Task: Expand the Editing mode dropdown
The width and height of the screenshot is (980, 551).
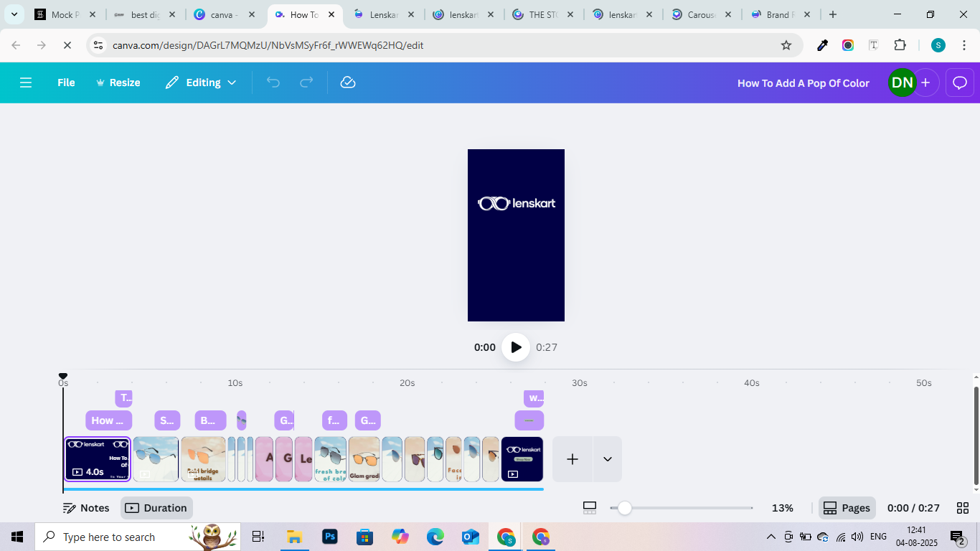Action: pos(201,83)
